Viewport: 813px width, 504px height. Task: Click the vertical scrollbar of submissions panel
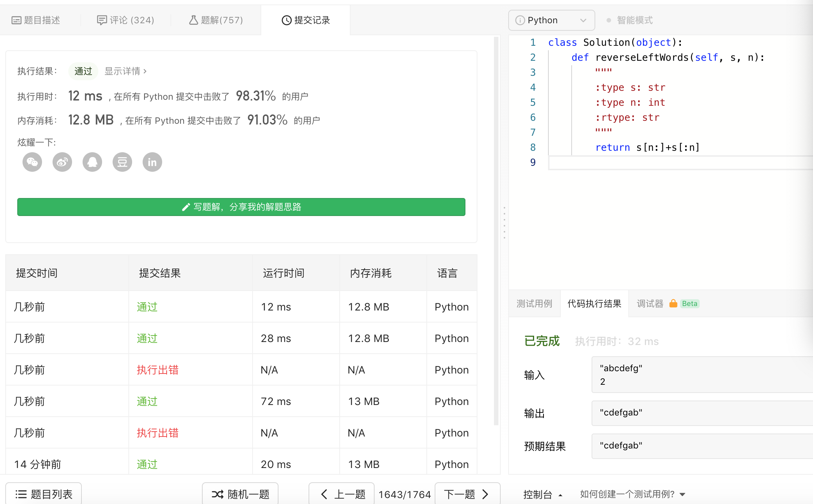click(x=496, y=231)
